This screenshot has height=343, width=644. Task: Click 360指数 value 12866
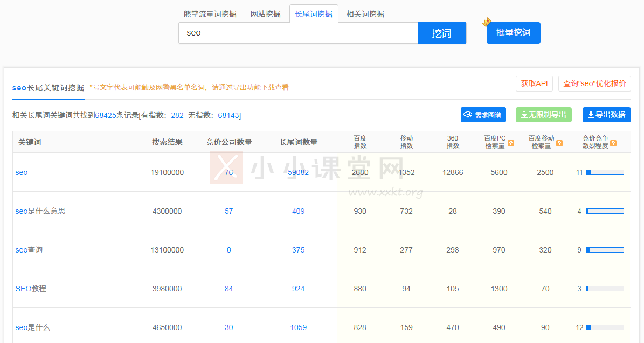453,172
